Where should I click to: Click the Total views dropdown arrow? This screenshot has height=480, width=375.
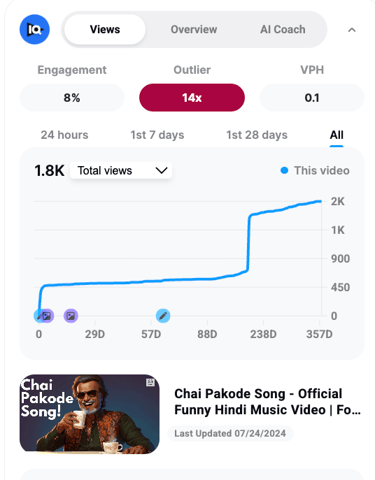(162, 171)
